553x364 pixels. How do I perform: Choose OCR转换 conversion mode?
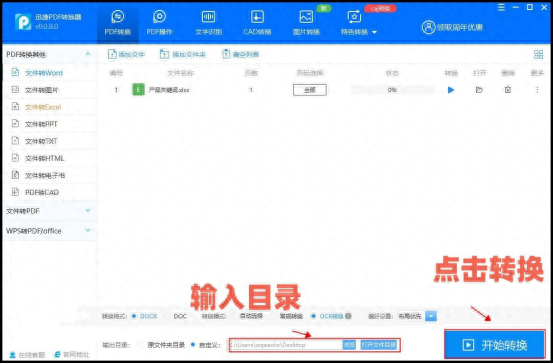pyautogui.click(x=314, y=316)
